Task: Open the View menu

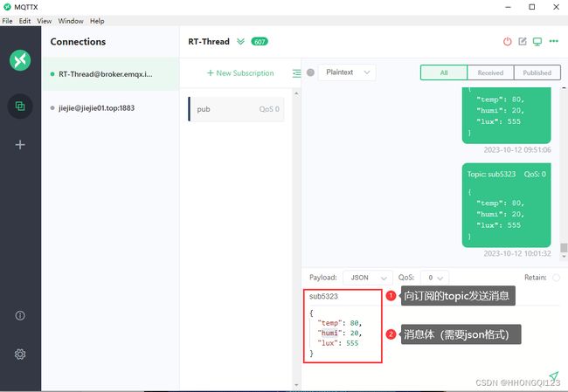Action: [x=45, y=21]
